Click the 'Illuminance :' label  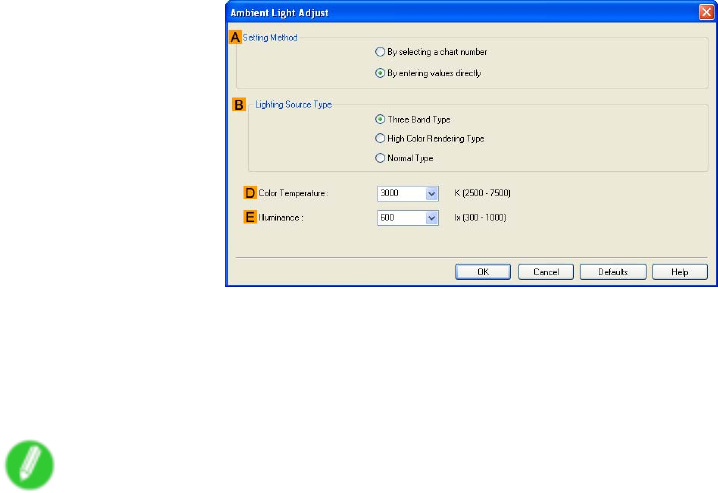click(x=281, y=217)
